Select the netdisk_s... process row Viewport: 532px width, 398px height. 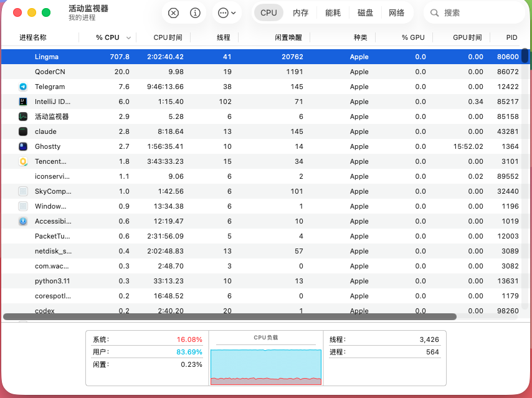261,251
